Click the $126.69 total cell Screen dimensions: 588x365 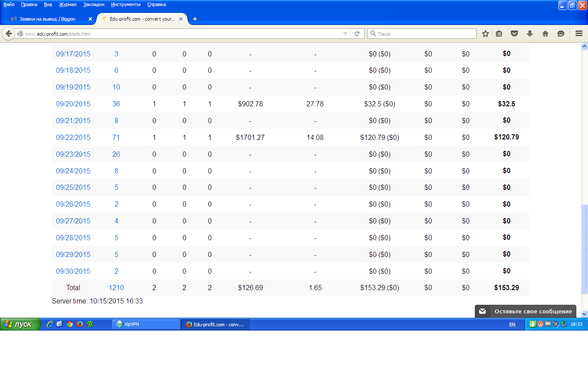click(x=250, y=288)
